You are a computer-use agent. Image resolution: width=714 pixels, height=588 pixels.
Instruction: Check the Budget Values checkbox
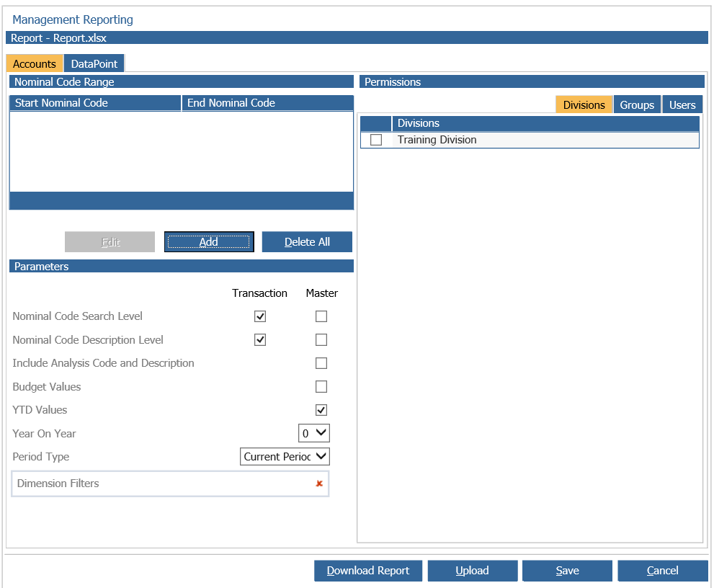click(321, 386)
